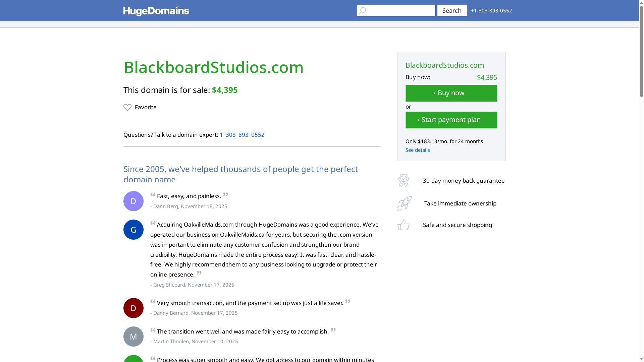Click Dann Berg's purple avatar
Viewport: 644px width, 362px height.
pyautogui.click(x=133, y=201)
